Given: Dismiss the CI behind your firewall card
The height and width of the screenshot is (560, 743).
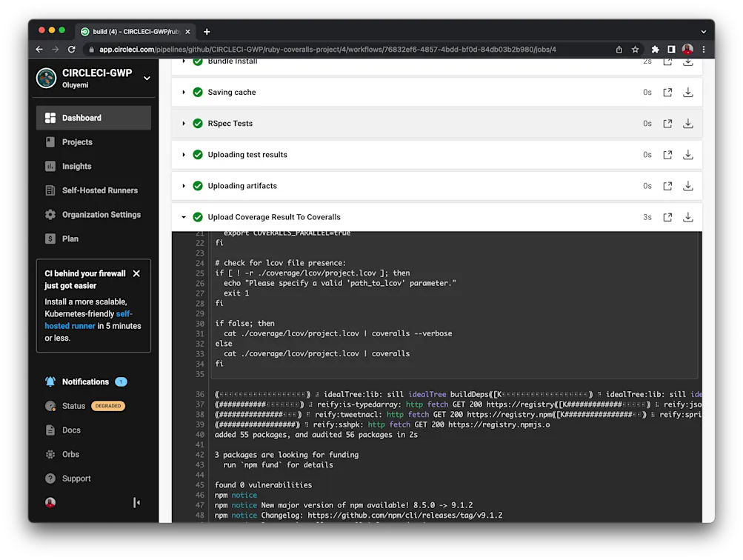Looking at the screenshot, I should 136,273.
